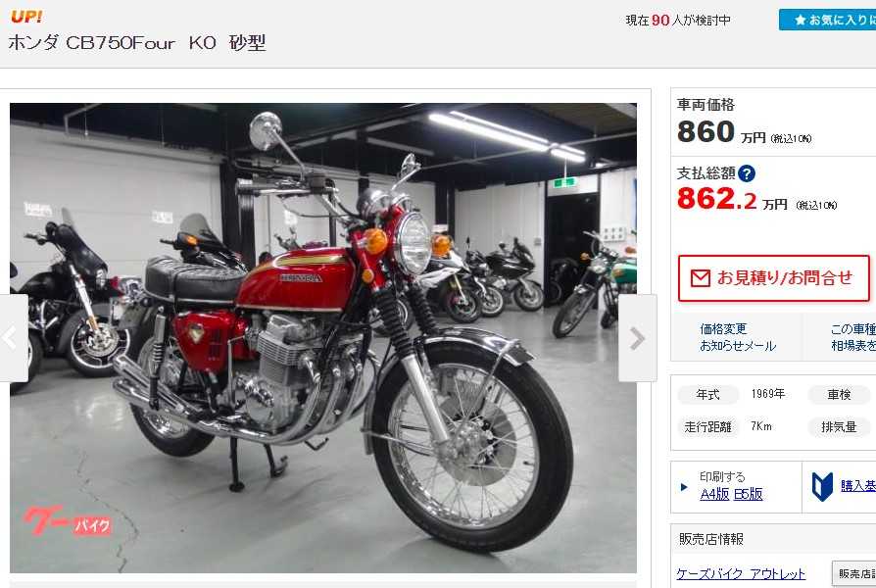The height and width of the screenshot is (588, 876).
Task: Click お見積り/お問合せ button
Action: [774, 277]
